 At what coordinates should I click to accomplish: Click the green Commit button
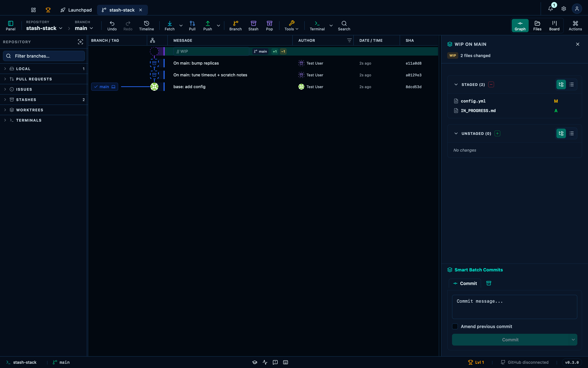pyautogui.click(x=510, y=339)
